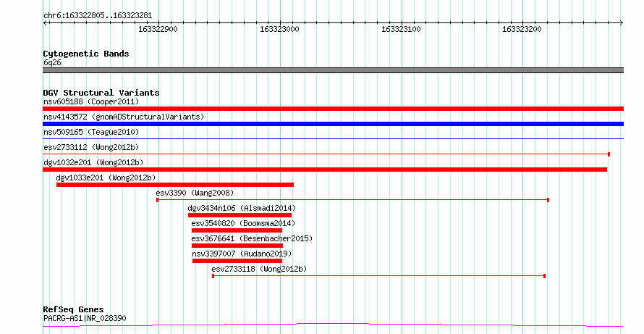Click dgv1033e201 (Wong2012b) label
The height and width of the screenshot is (334, 644).
pos(106,178)
